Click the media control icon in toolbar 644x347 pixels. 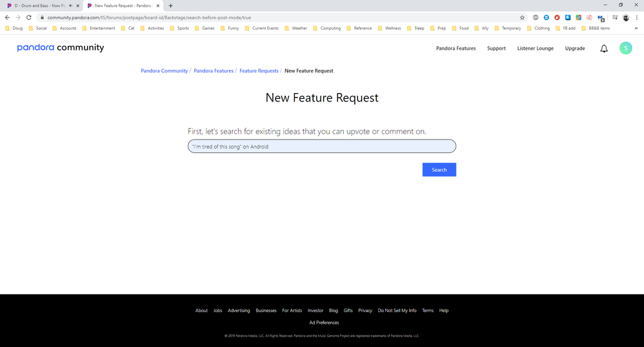[x=615, y=17]
